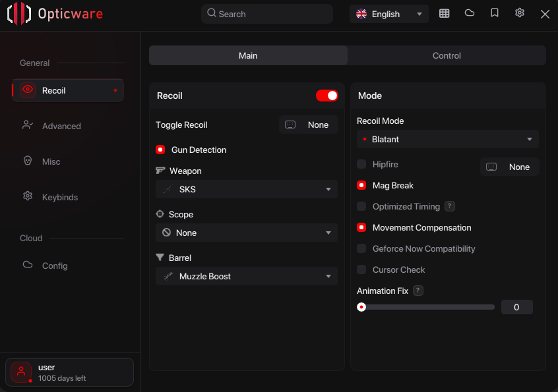Click the no-scope prohibited icon
This screenshot has width=558, height=392.
click(x=166, y=233)
